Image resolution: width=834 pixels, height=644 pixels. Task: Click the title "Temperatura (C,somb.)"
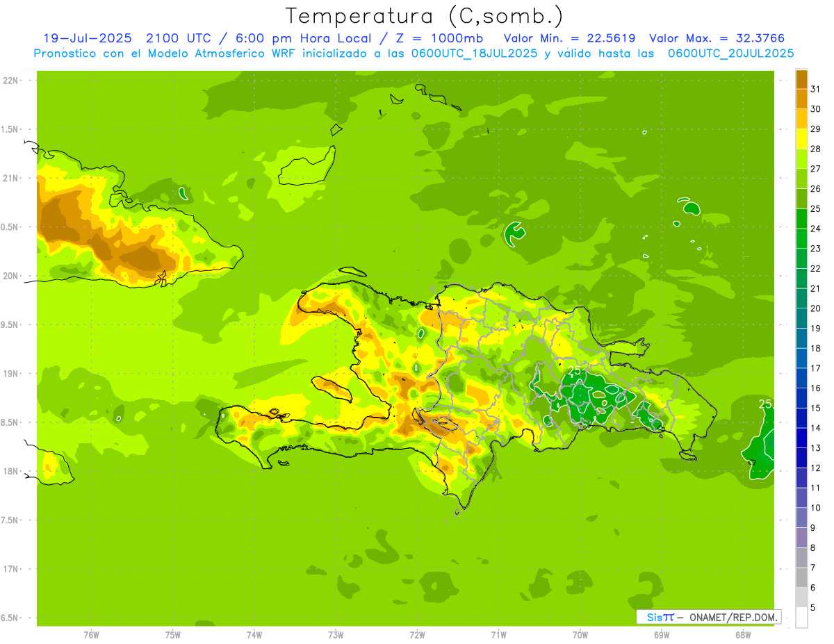coord(424,16)
